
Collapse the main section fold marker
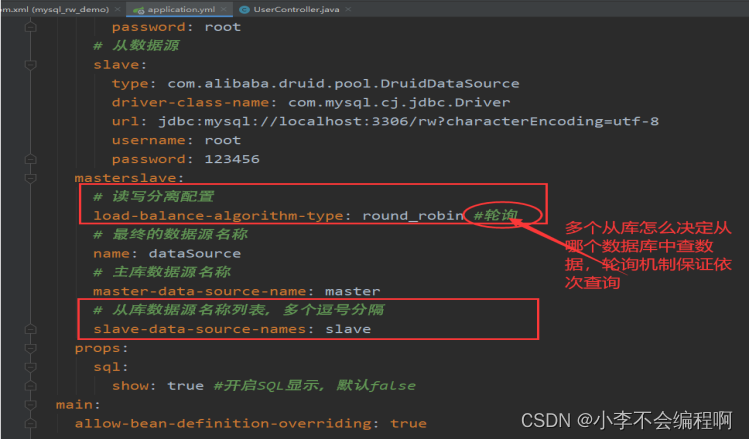pyautogui.click(x=32, y=405)
